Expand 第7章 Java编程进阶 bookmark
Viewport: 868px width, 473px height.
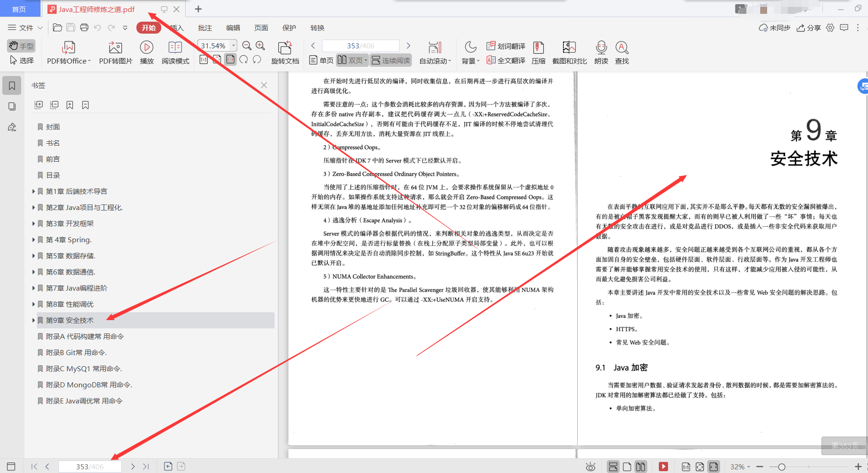(x=34, y=288)
